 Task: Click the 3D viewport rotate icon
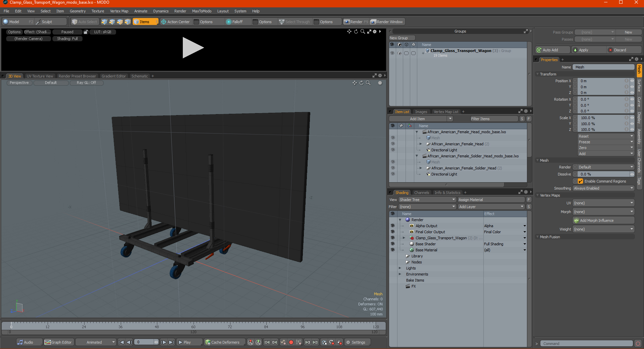[x=362, y=83]
